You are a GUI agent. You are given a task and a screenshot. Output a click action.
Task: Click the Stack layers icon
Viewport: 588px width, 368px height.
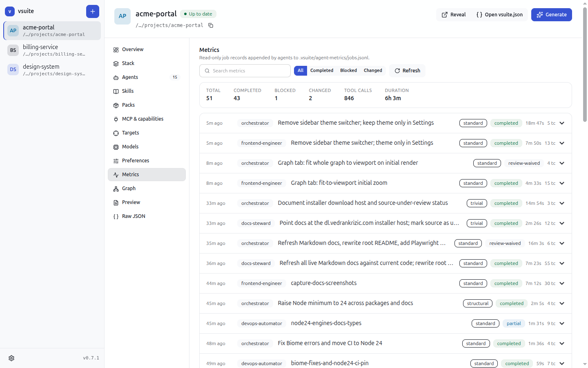point(116,63)
